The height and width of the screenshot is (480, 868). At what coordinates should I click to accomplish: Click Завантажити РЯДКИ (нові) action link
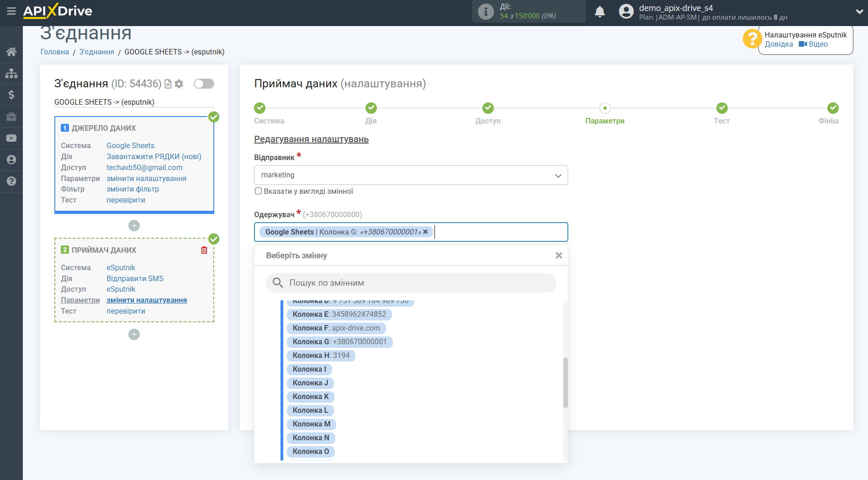(x=154, y=156)
